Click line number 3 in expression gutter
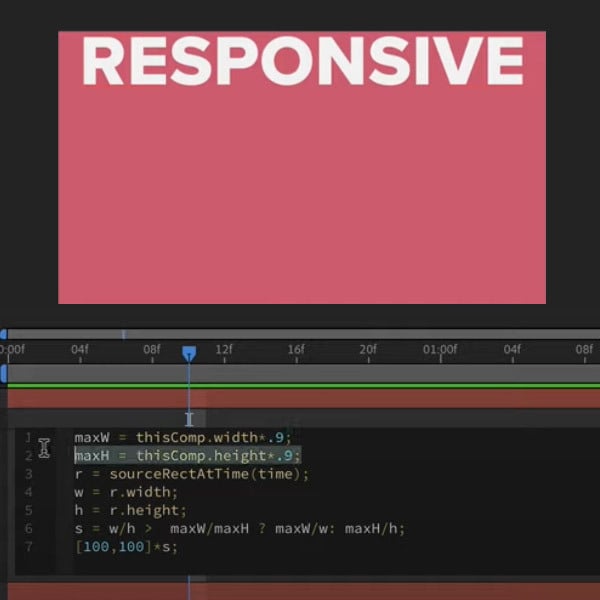600x600 pixels. [28, 474]
